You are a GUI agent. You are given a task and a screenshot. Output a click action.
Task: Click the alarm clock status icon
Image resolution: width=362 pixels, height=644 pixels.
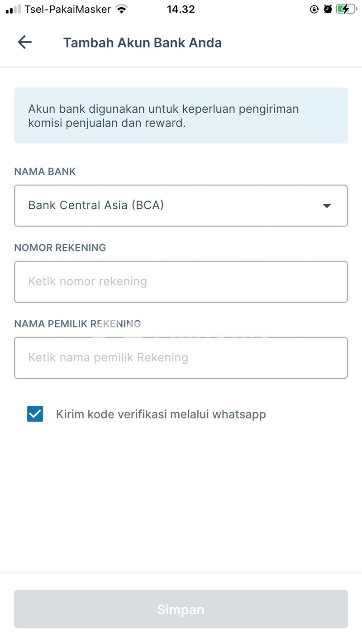pos(328,9)
